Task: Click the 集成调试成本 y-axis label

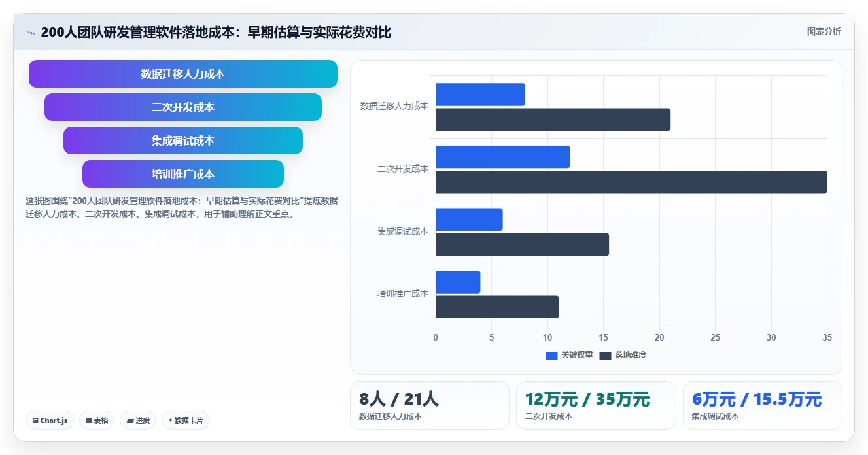Action: 403,231
